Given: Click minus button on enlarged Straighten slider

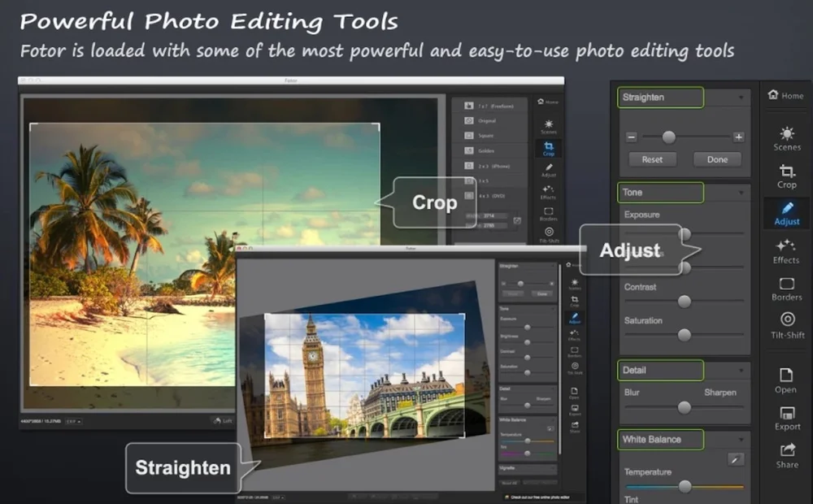Looking at the screenshot, I should tap(631, 137).
